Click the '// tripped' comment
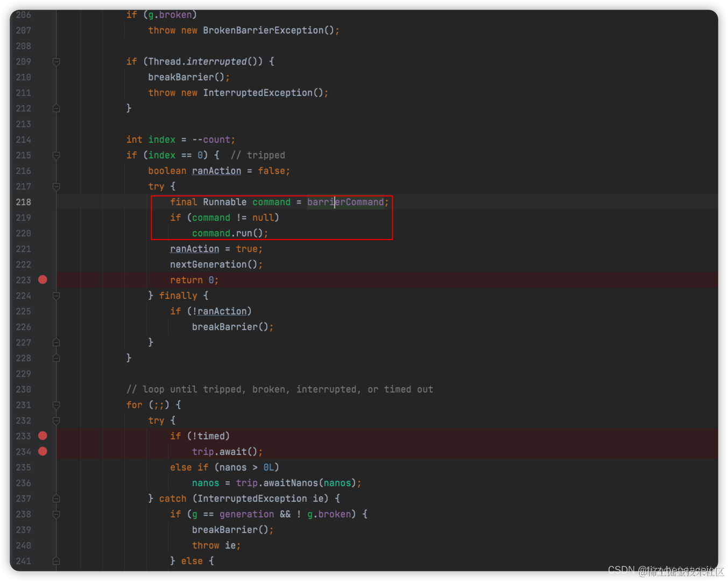728x581 pixels. coord(258,156)
